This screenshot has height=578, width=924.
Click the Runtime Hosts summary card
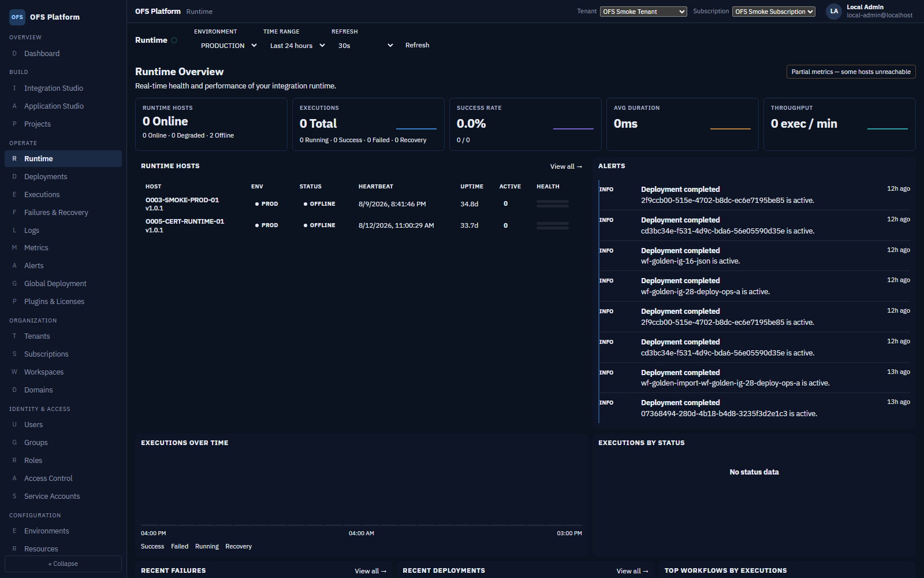click(211, 124)
